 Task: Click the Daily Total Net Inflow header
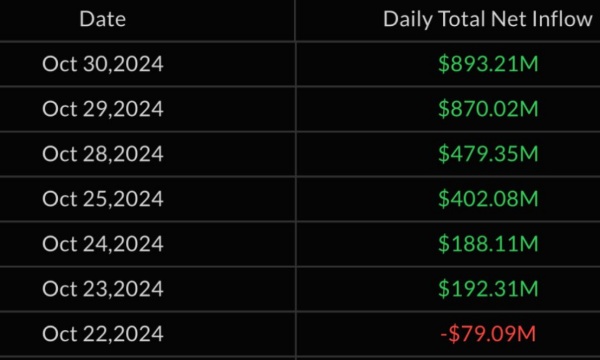pyautogui.click(x=488, y=20)
